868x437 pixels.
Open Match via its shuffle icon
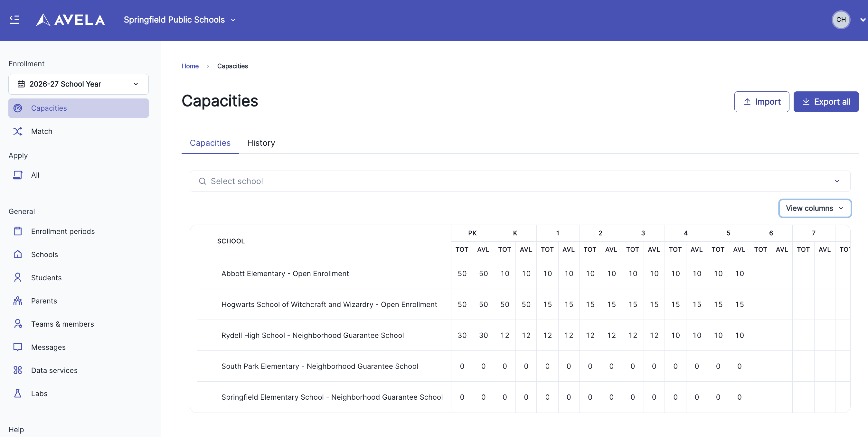(17, 131)
